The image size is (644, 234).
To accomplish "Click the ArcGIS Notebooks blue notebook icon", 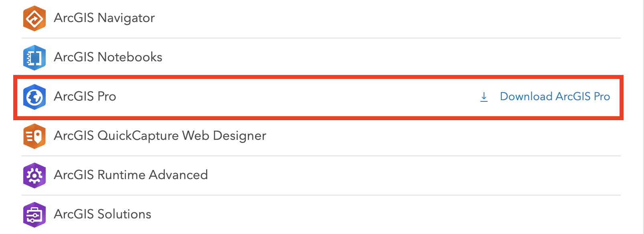I will click(x=34, y=58).
